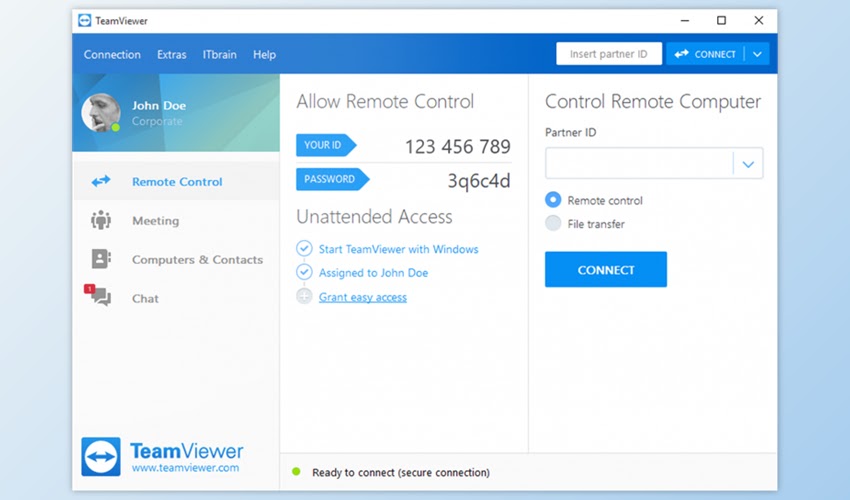Open www.teamviewer.com link
The width and height of the screenshot is (850, 500).
pos(185,467)
